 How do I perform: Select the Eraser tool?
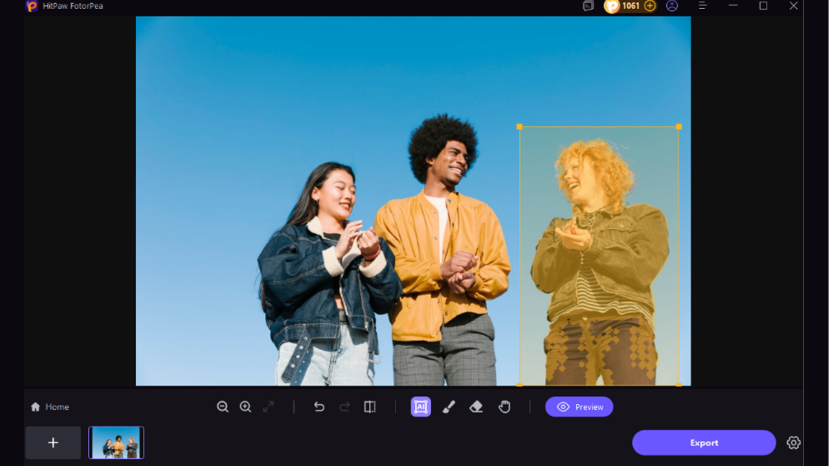tap(476, 407)
